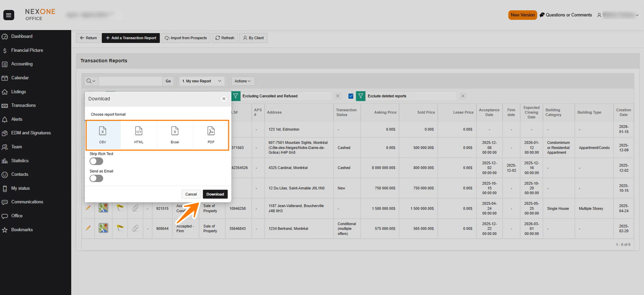
Task: Turn on the Send as Email toggle
Action: (x=96, y=179)
